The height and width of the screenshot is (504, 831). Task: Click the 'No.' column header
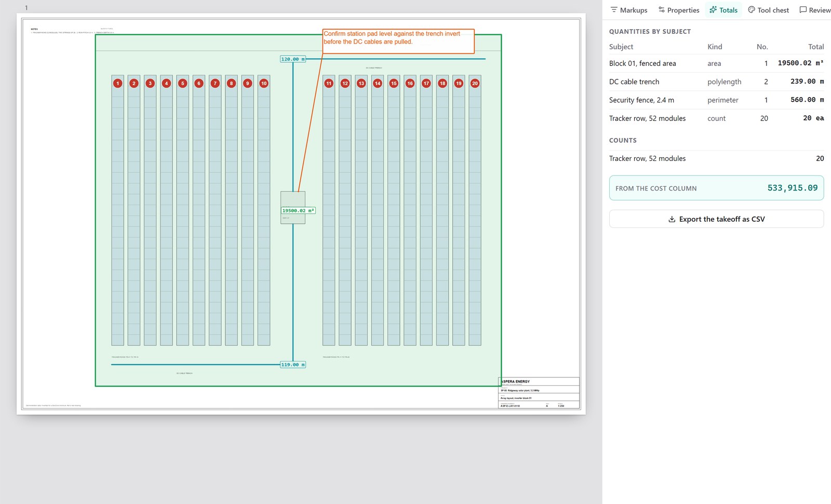pos(762,47)
